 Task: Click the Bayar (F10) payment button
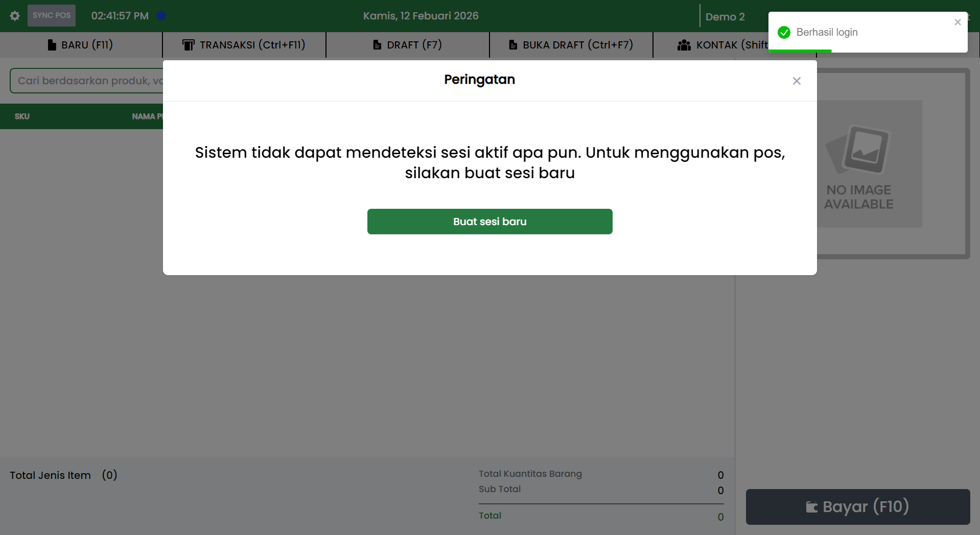click(857, 506)
